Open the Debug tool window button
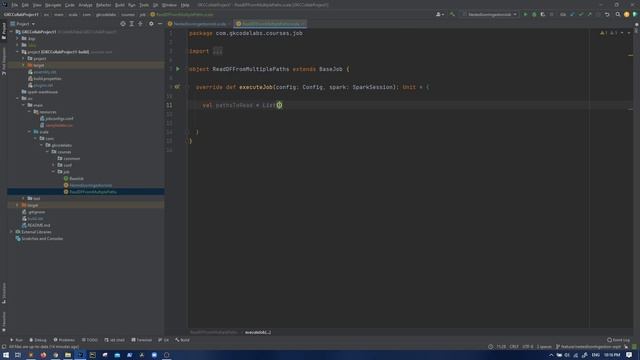The image size is (640, 360). [x=38, y=340]
